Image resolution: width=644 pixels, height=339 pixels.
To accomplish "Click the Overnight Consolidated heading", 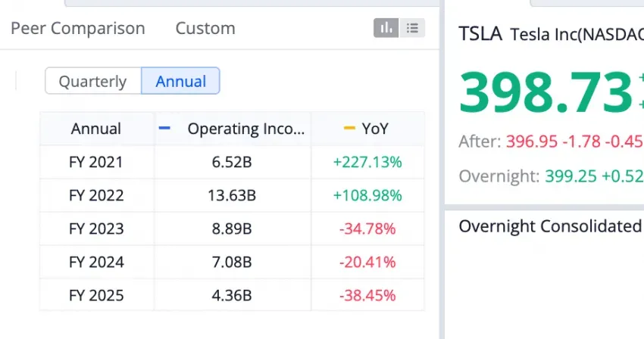I will point(550,226).
